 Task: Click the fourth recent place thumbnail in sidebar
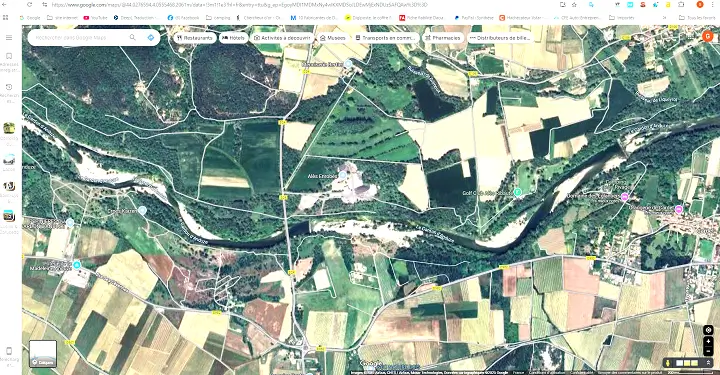tap(9, 215)
